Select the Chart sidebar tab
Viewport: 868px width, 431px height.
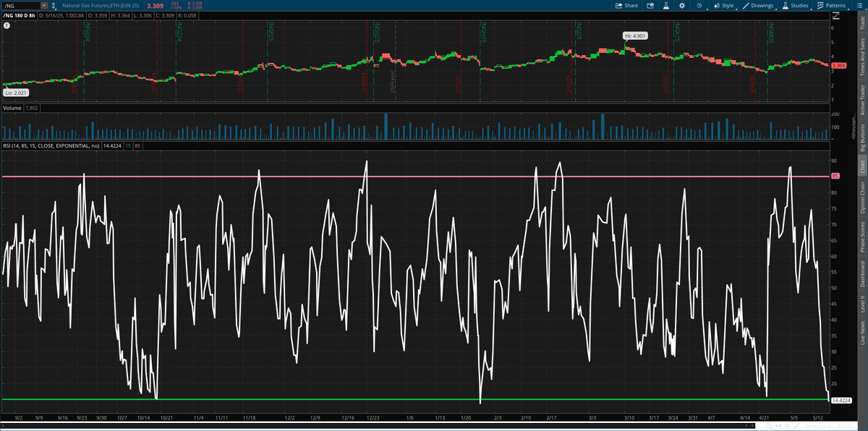[861, 166]
